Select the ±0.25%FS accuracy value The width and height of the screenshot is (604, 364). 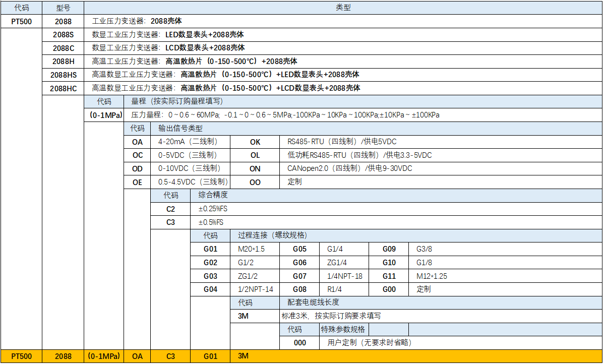point(211,209)
